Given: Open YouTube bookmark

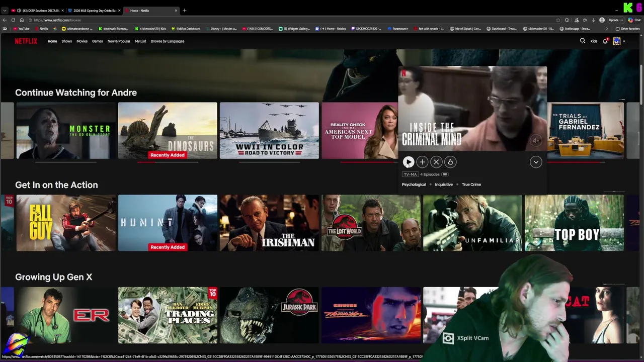Looking at the screenshot, I should pyautogui.click(x=21, y=29).
